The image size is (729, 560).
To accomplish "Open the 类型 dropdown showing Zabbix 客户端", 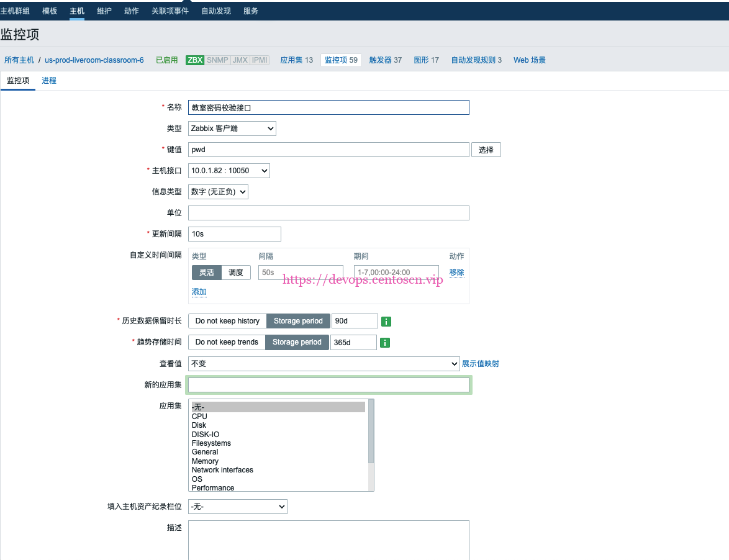I will pos(232,129).
